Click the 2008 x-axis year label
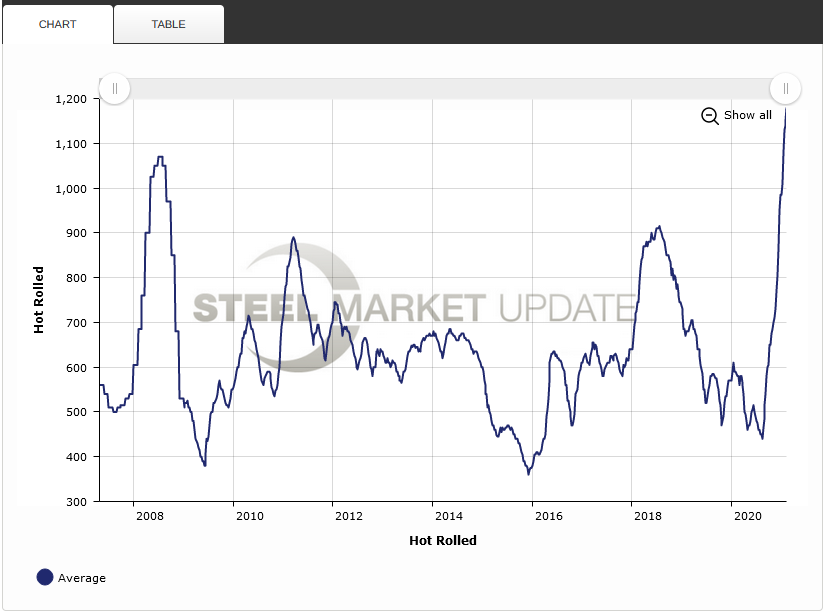Screen dimensions: 824x616 pos(150,516)
